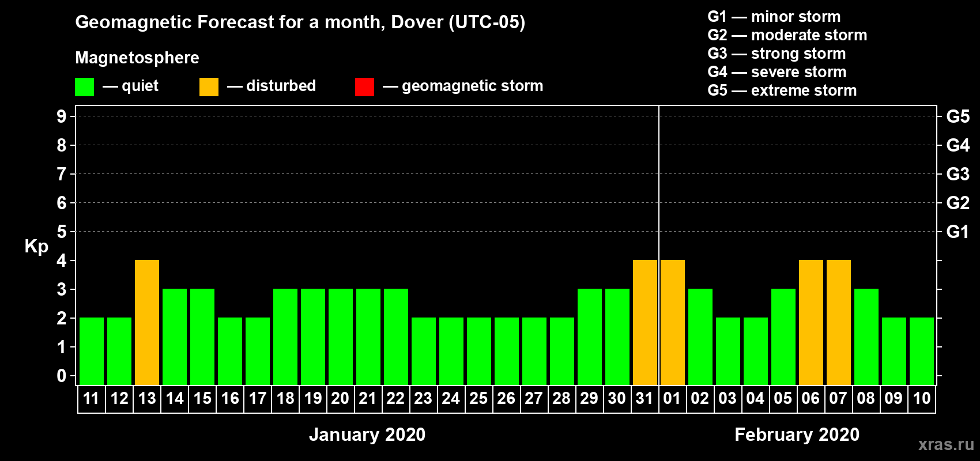
Task: Click Kp value 0 on left axis
Action: point(62,376)
